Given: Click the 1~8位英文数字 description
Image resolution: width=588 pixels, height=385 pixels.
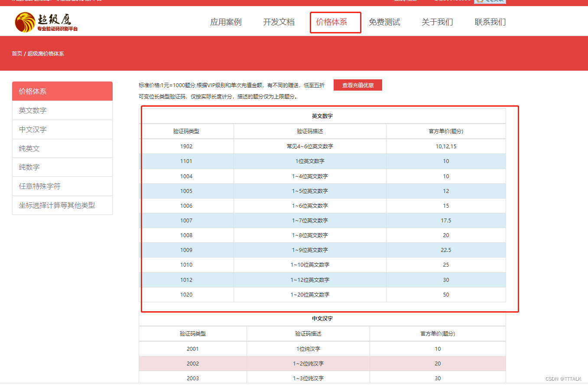Looking at the screenshot, I should click(310, 235).
